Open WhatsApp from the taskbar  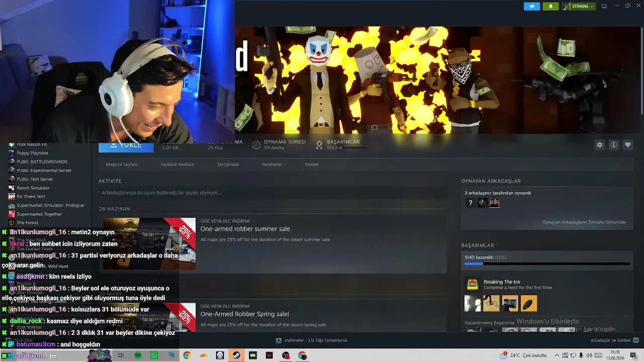point(154,355)
